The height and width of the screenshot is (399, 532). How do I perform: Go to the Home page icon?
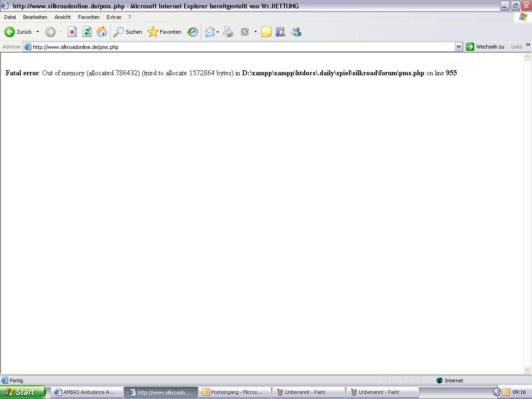click(x=102, y=32)
